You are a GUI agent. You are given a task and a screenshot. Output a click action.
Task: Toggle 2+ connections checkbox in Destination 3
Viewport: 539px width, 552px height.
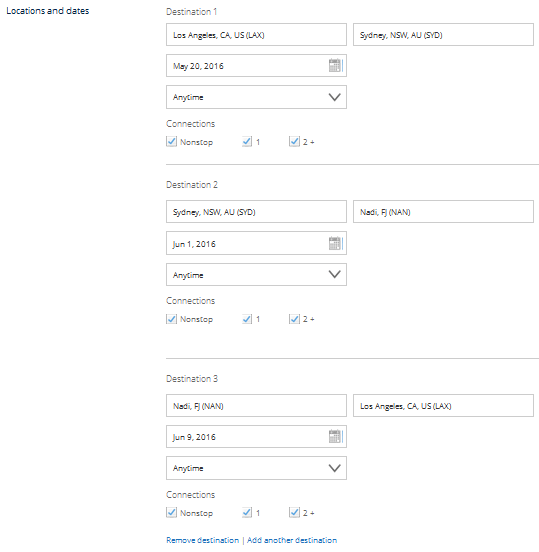pos(294,513)
